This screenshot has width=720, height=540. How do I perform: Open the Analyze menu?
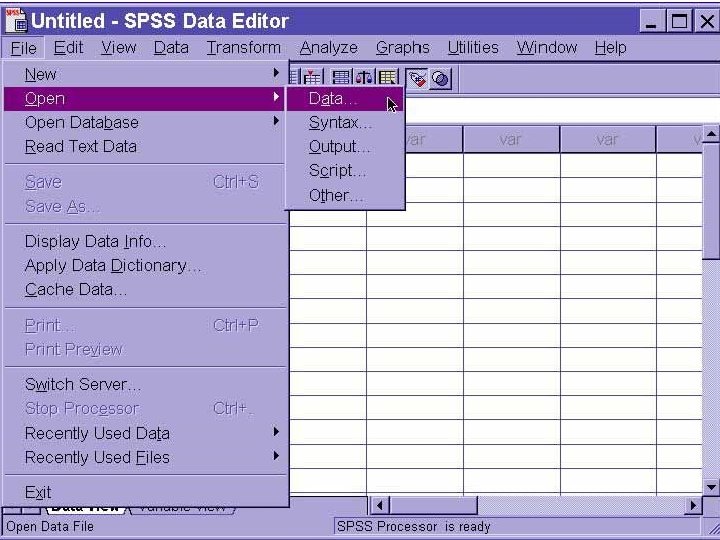coord(328,48)
